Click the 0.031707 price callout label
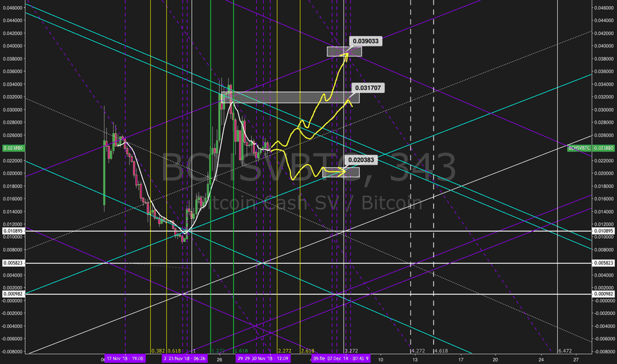Image resolution: width=617 pixels, height=364 pixels. point(368,88)
